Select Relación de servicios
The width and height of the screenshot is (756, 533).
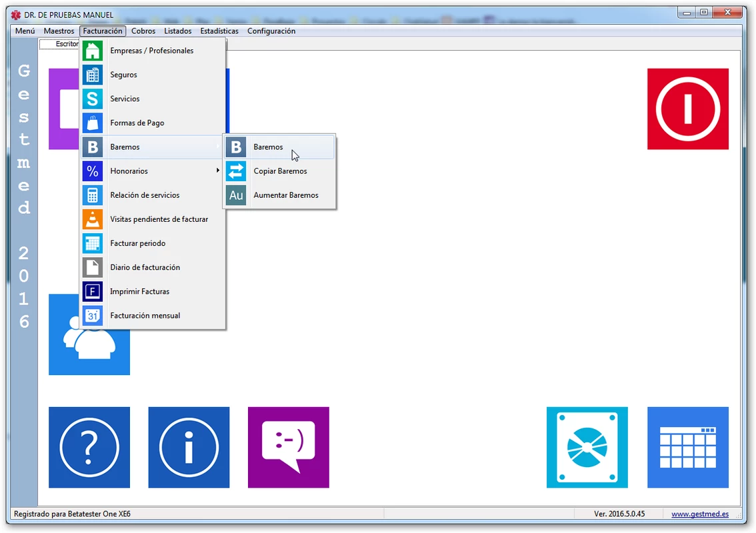(x=153, y=195)
